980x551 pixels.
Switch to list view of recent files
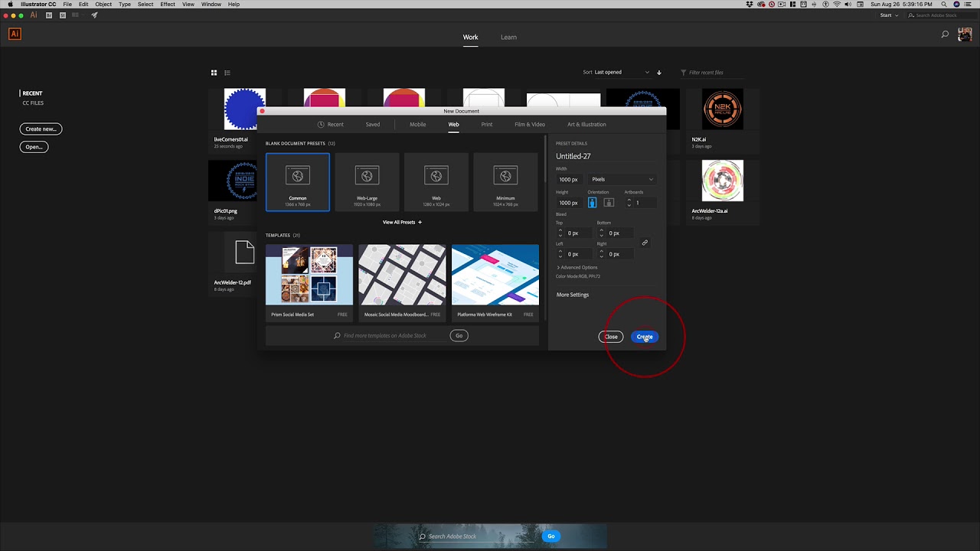pos(227,73)
